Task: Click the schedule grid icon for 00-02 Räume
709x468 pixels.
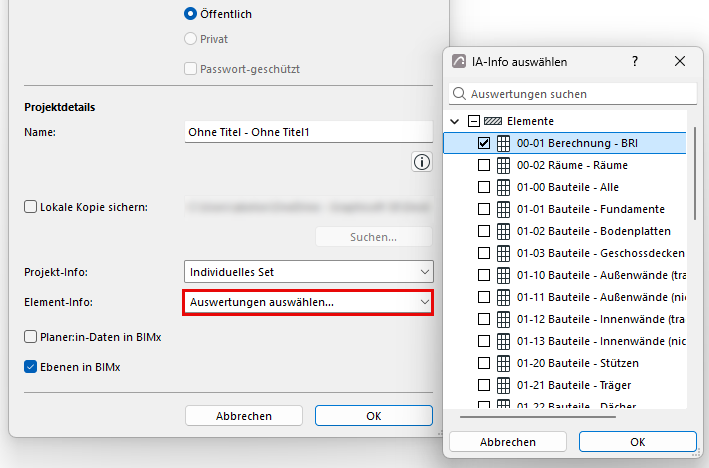Action: pyautogui.click(x=503, y=165)
